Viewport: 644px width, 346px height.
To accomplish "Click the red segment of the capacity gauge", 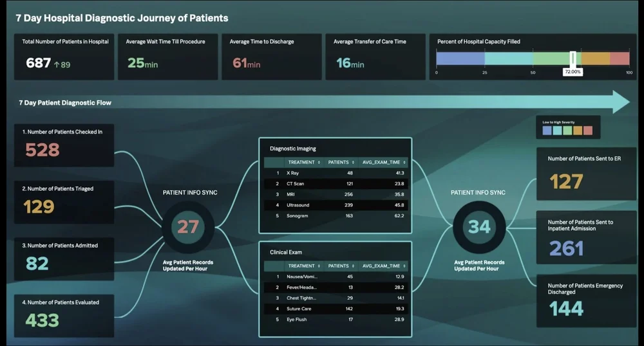I will pyautogui.click(x=620, y=58).
